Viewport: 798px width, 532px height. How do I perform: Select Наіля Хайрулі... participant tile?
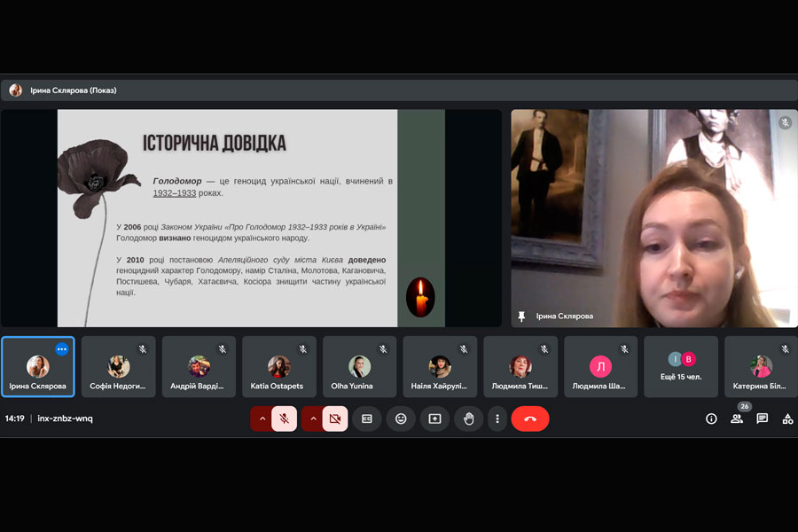click(x=440, y=366)
